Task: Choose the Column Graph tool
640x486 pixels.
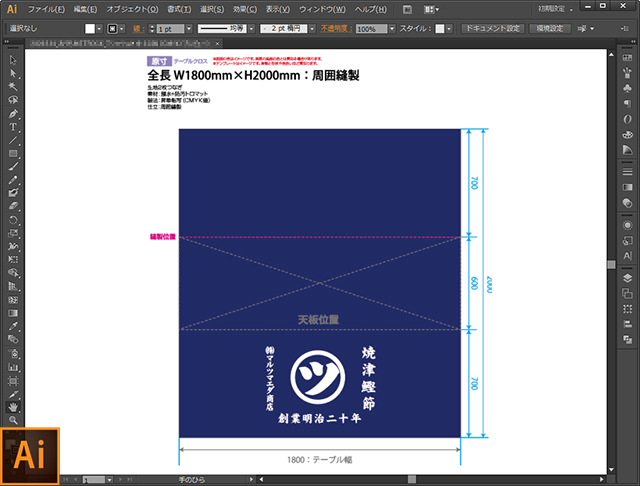Action: pyautogui.click(x=13, y=367)
